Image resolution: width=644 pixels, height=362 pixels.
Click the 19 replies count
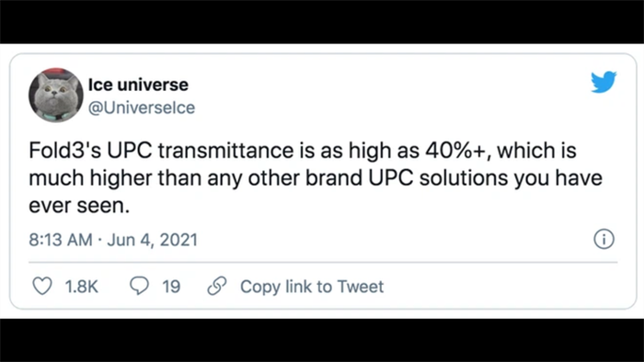click(x=171, y=287)
